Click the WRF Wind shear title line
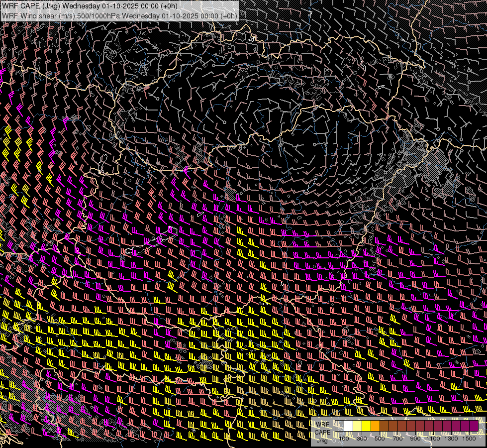487x448 pixels. 119,15
